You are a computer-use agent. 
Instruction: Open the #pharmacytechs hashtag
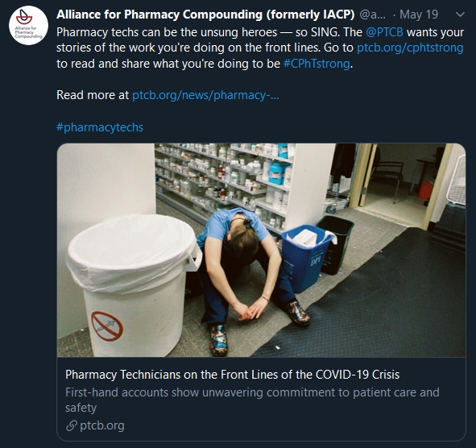coord(100,127)
